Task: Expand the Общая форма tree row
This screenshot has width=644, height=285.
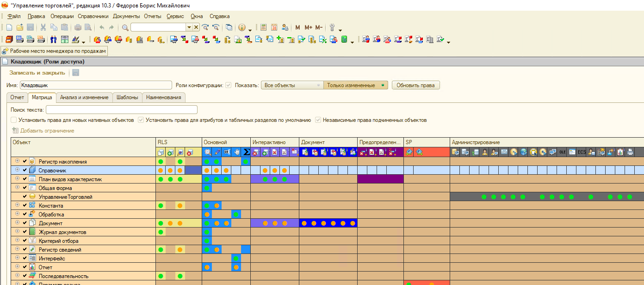Action: (17, 188)
